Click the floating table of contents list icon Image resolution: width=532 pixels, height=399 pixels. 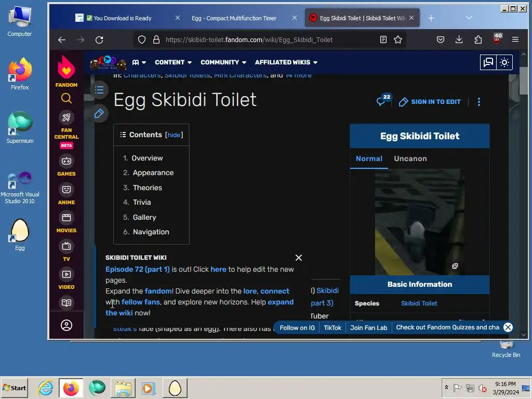click(99, 90)
